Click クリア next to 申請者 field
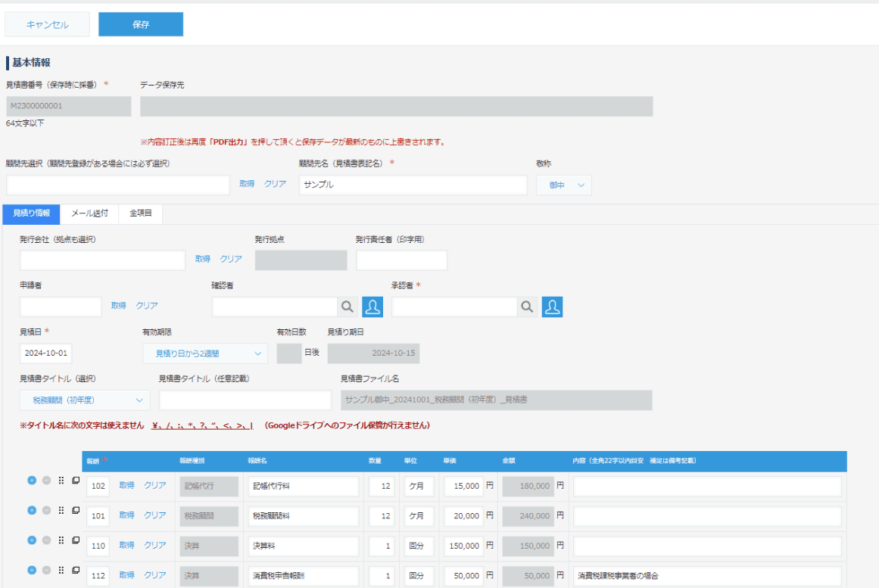 (x=147, y=306)
